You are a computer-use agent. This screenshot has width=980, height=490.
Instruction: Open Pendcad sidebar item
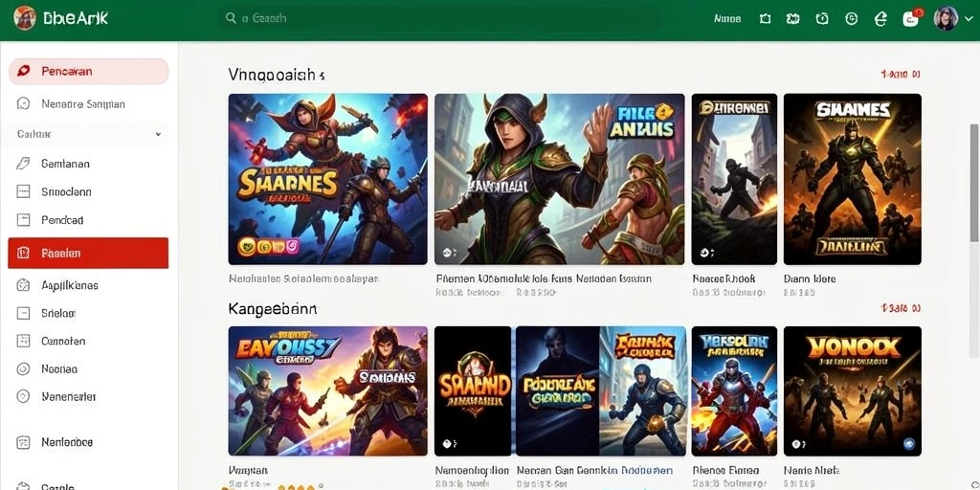click(x=62, y=220)
